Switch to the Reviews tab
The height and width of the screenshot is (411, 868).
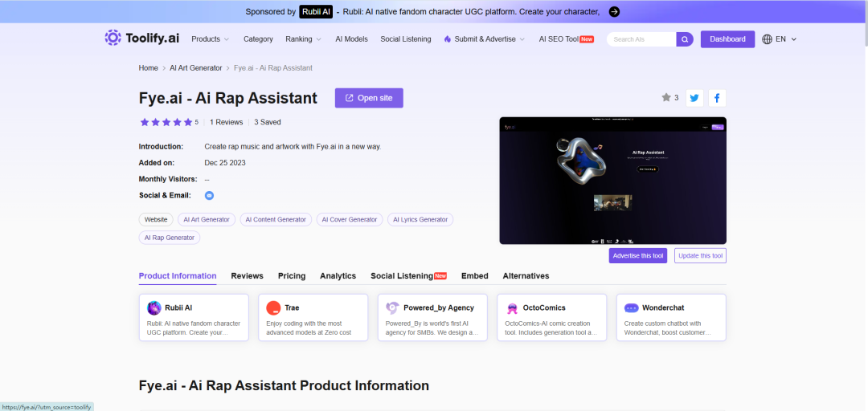point(247,275)
